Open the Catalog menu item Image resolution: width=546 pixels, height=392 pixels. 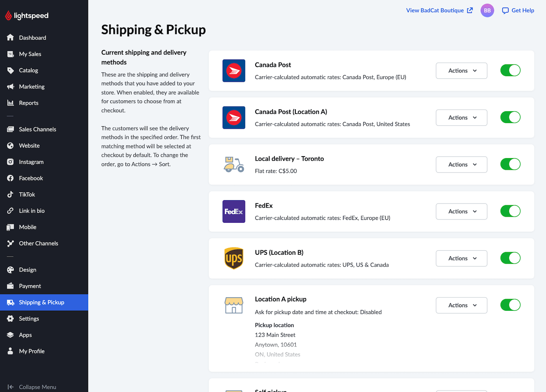coord(44,70)
